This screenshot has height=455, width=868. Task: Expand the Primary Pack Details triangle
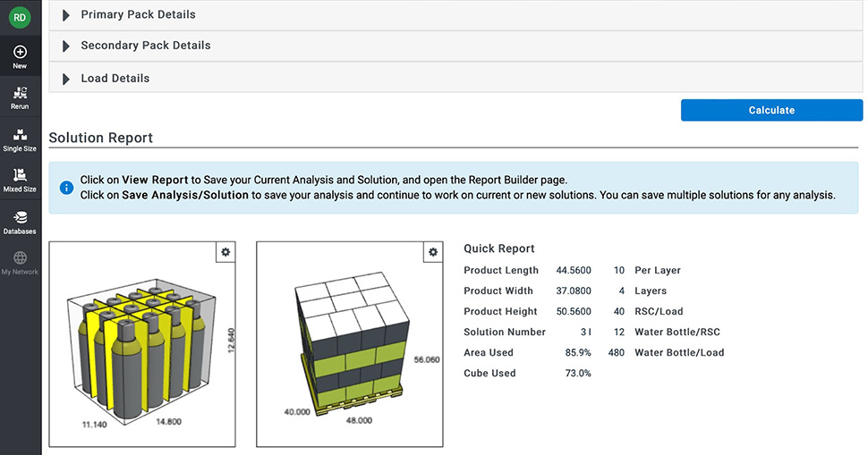[66, 15]
